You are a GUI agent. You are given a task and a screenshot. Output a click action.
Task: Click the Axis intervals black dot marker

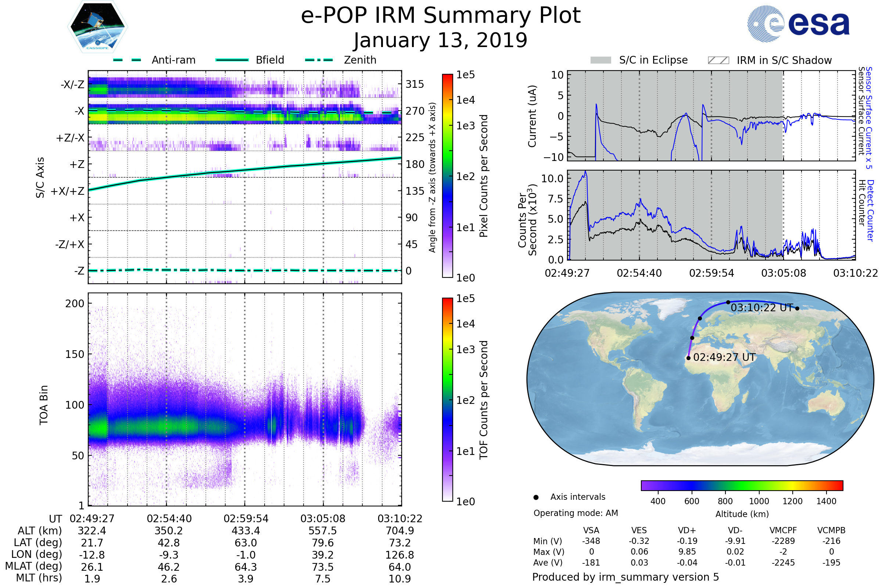[x=536, y=498]
